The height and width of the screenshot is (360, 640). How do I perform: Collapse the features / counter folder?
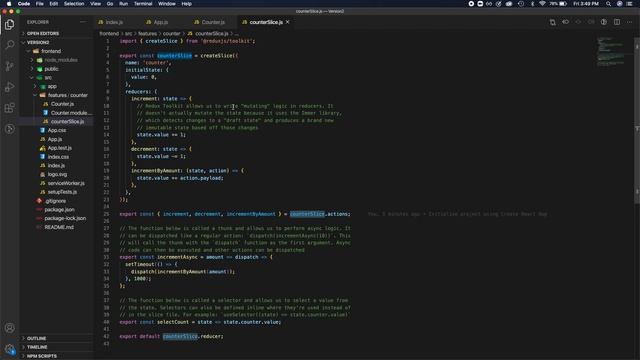pos(56,95)
